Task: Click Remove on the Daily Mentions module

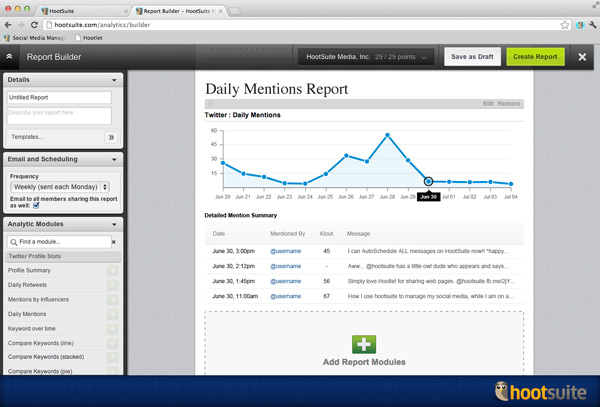Action: coord(509,104)
